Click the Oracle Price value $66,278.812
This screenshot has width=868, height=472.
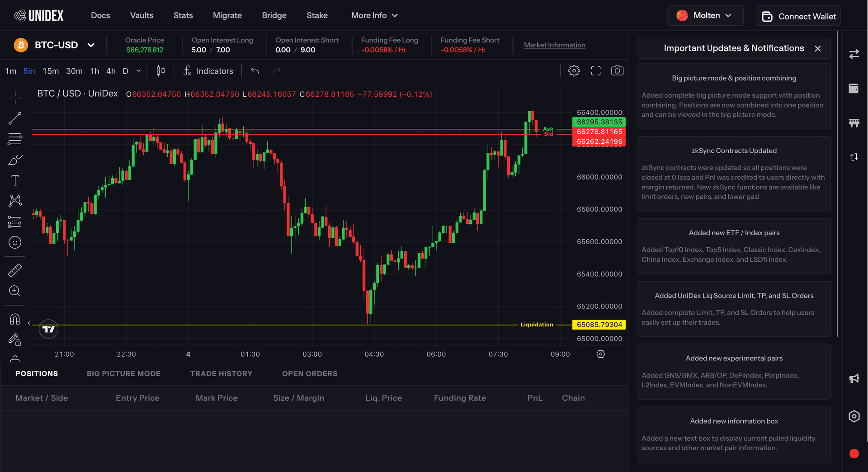click(x=145, y=50)
